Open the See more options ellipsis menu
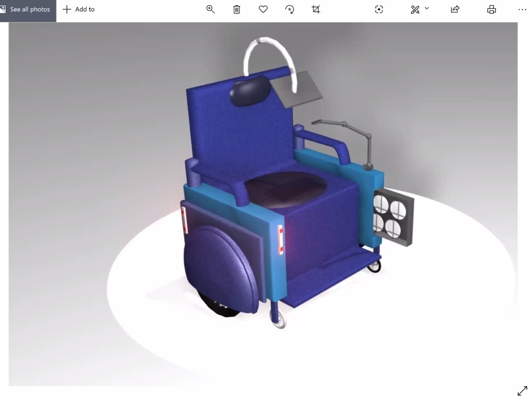Screen dimensions: 532x396 [x=523, y=9]
